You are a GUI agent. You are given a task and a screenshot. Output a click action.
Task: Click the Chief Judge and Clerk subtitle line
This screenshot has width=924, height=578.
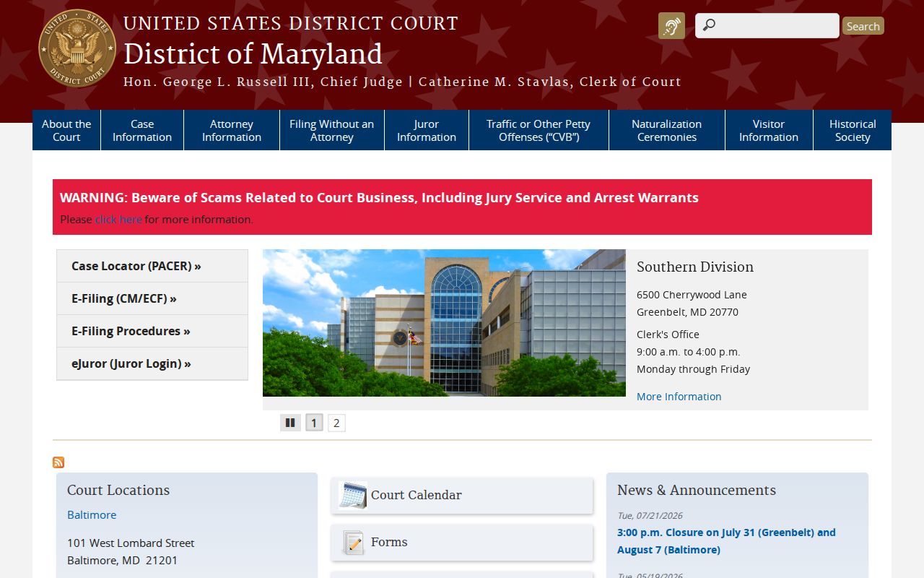402,82
